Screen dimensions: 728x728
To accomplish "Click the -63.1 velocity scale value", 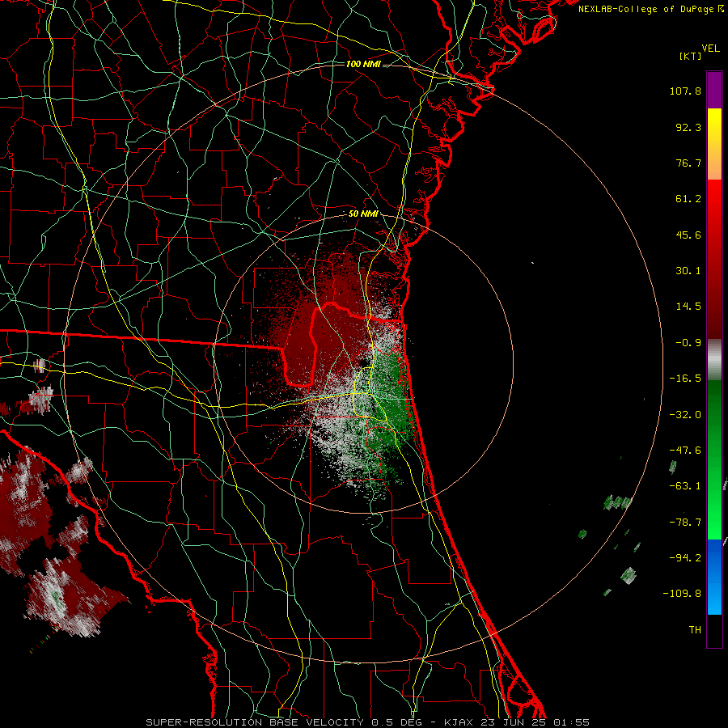I will point(685,486).
